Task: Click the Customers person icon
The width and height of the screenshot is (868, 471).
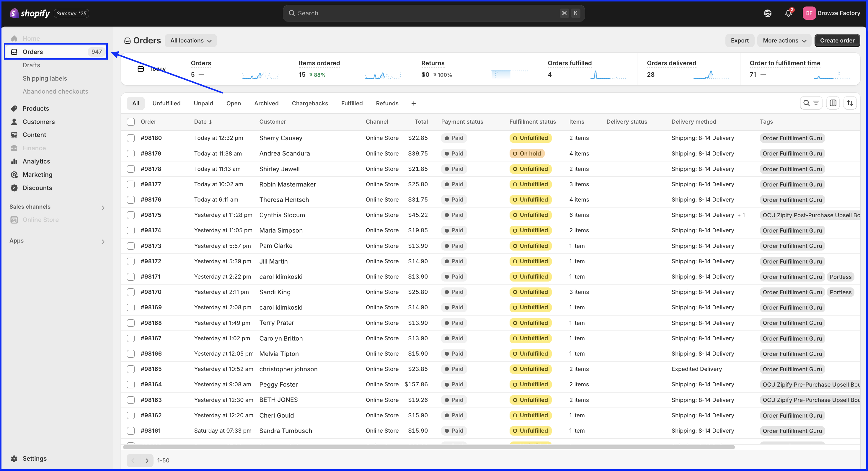Action: tap(14, 122)
